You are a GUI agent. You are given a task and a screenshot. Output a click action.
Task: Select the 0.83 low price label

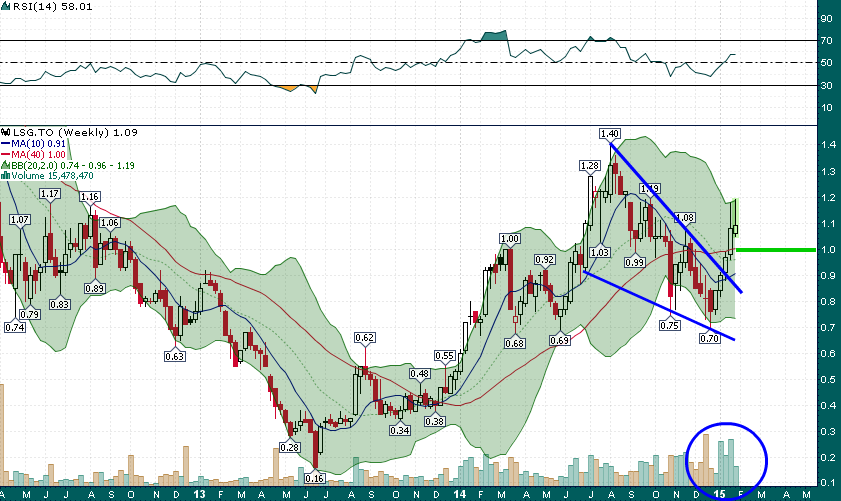60,305
